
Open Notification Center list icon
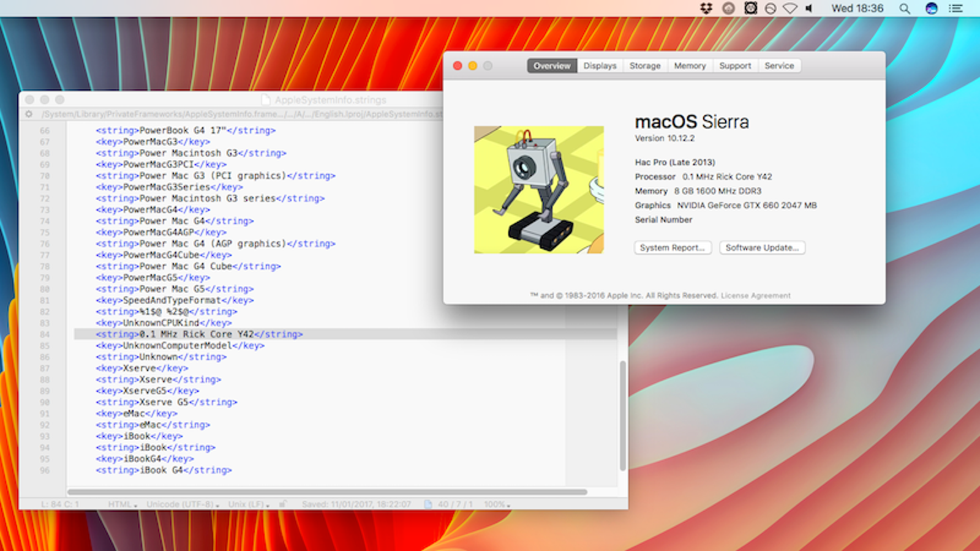point(956,9)
